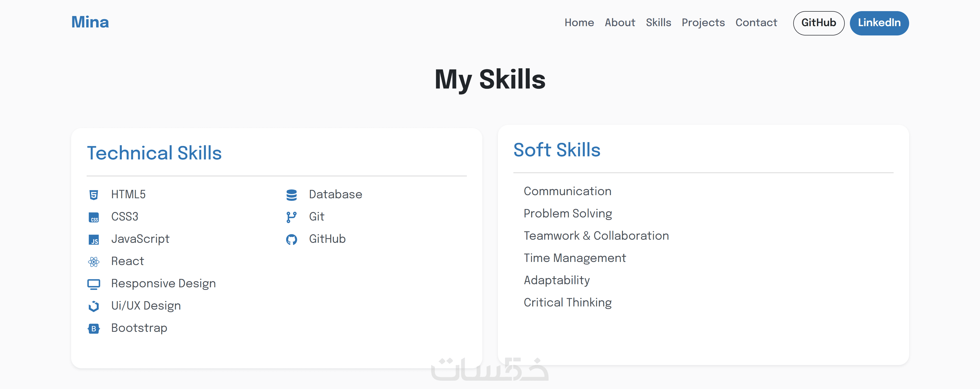The width and height of the screenshot is (980, 389).
Task: Click the Soft Skills heading
Action: tap(557, 150)
